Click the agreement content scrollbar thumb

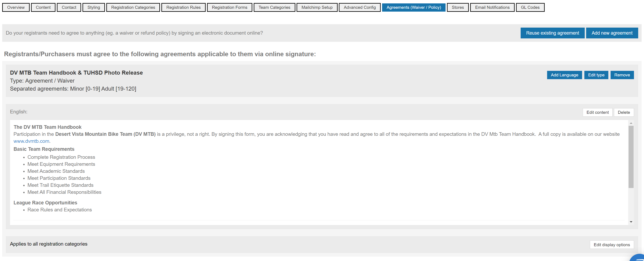click(631, 157)
